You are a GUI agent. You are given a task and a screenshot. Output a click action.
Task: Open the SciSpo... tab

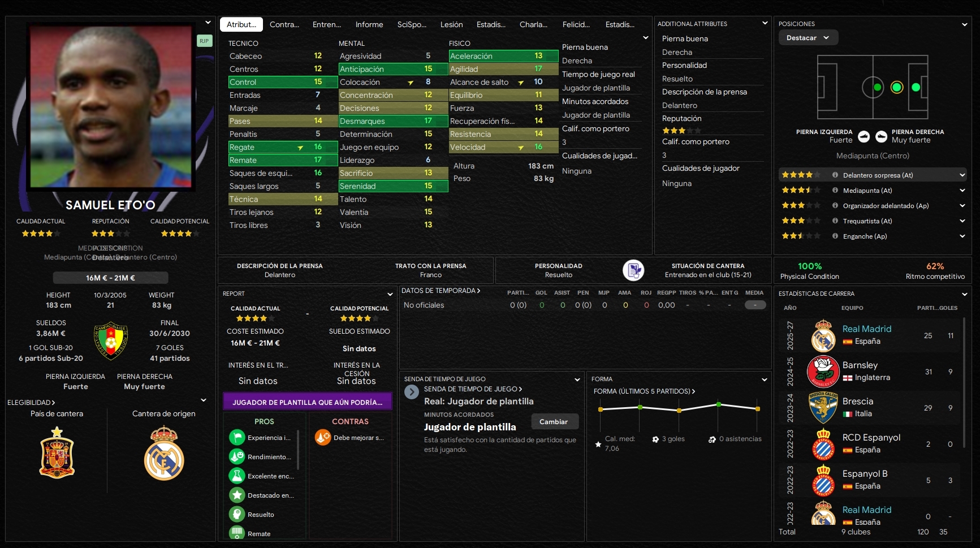point(412,24)
